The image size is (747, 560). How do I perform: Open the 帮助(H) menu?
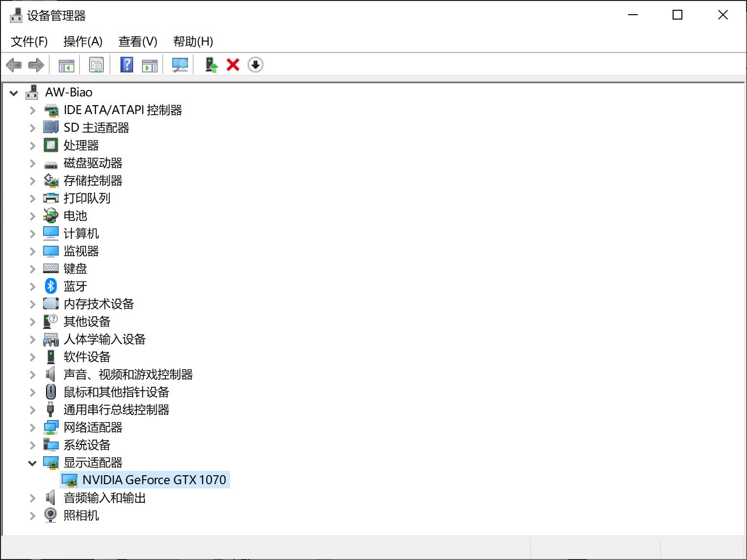(193, 42)
